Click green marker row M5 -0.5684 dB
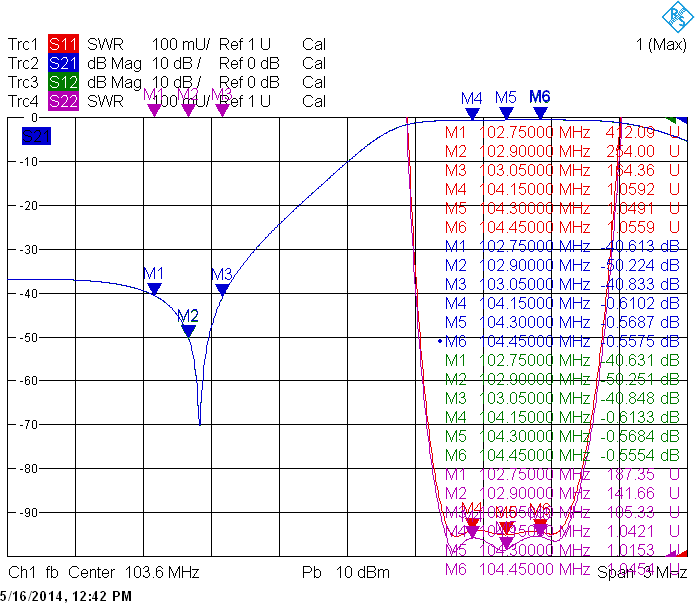This screenshot has width=695, height=613. pos(562,436)
